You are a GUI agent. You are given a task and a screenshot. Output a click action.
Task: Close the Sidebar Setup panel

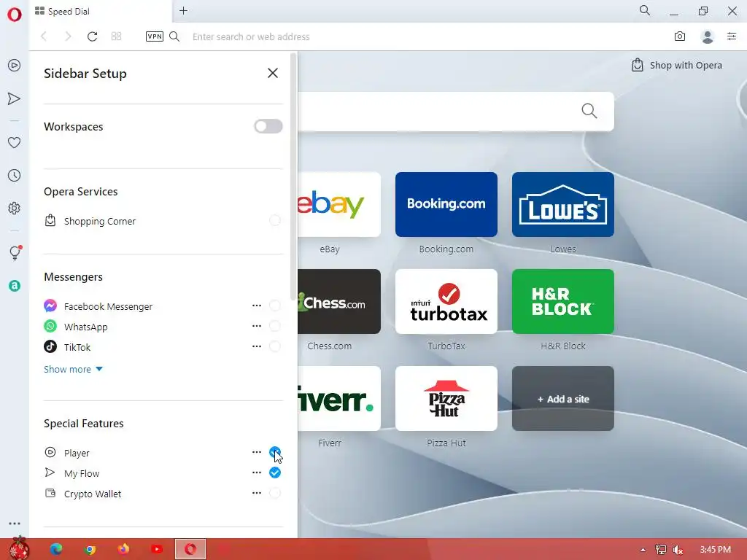[273, 73]
